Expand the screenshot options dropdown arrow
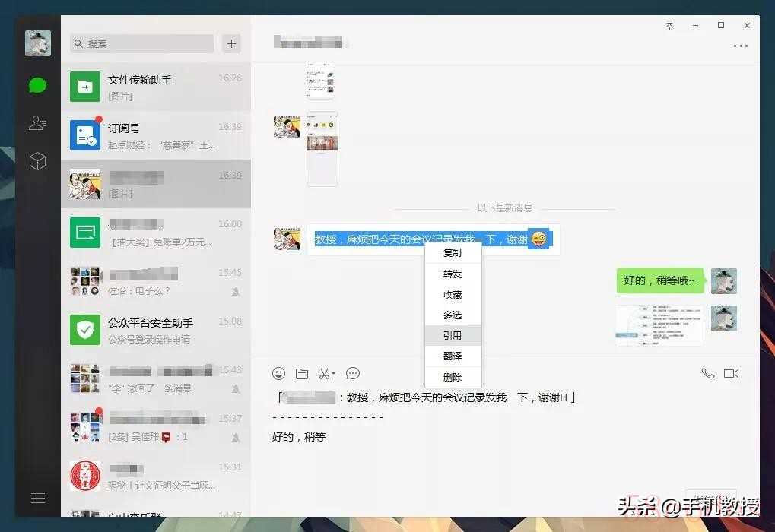 [334, 374]
